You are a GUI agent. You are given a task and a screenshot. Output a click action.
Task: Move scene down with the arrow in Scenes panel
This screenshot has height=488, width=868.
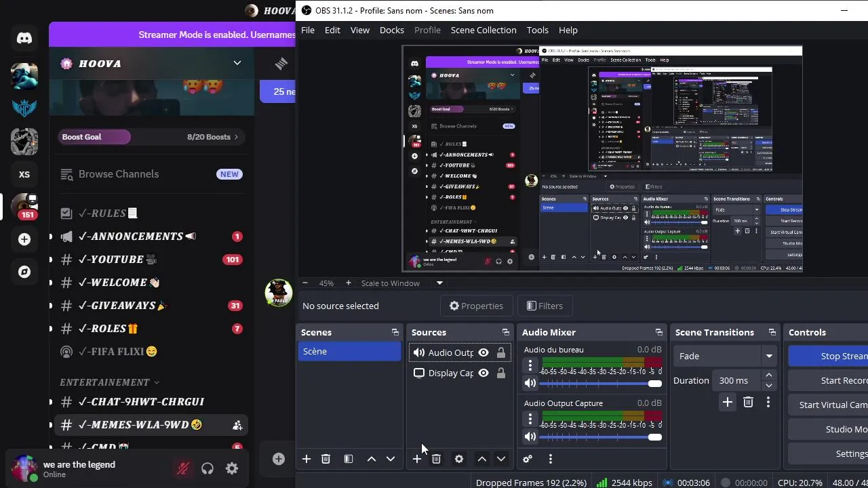tap(391, 459)
